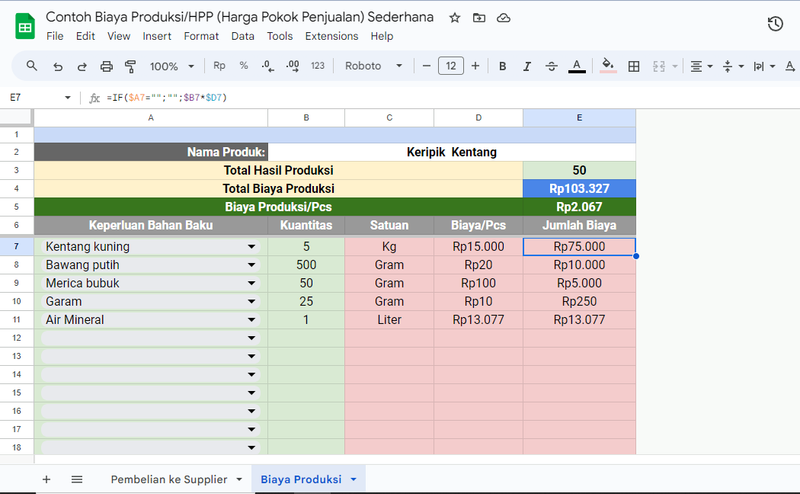Open the text rotation tool
Screen dimensions: 800x494
tap(790, 66)
